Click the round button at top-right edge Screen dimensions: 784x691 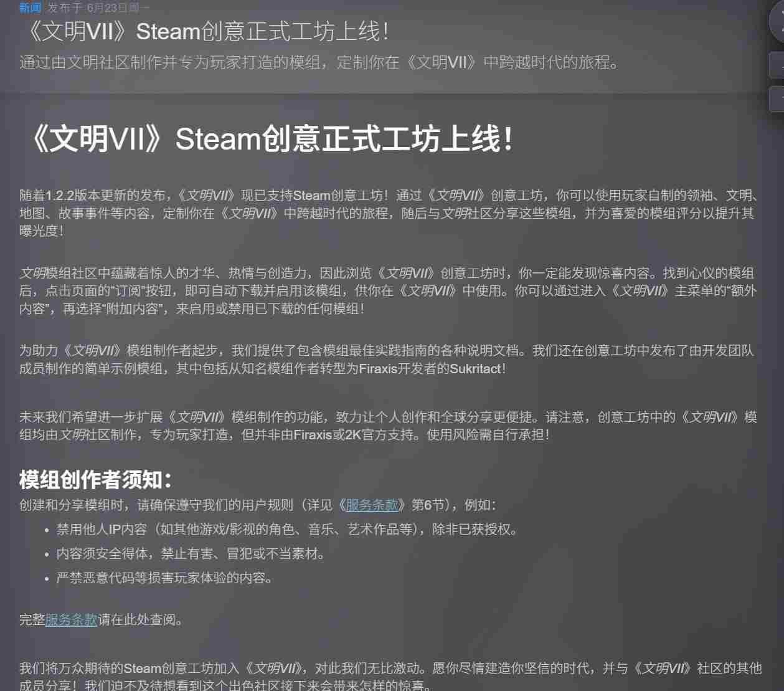click(x=777, y=22)
